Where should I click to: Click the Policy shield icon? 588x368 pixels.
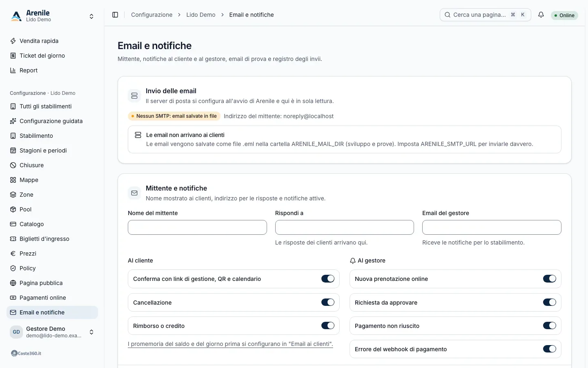coord(13,268)
